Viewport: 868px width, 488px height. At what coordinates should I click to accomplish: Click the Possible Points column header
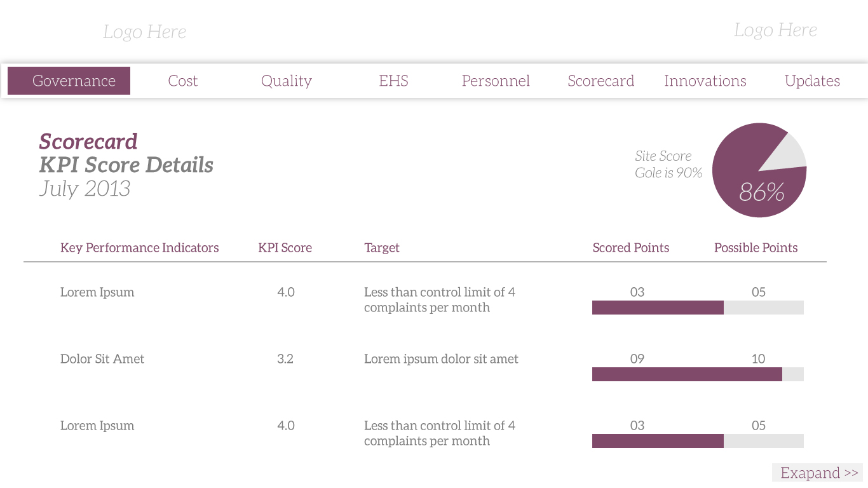756,248
